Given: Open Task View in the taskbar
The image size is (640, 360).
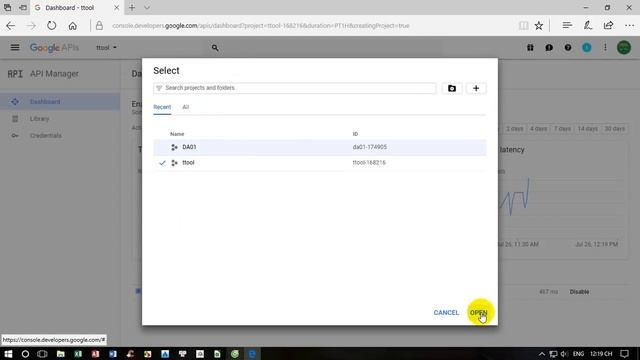Looking at the screenshot, I should pos(42,354).
